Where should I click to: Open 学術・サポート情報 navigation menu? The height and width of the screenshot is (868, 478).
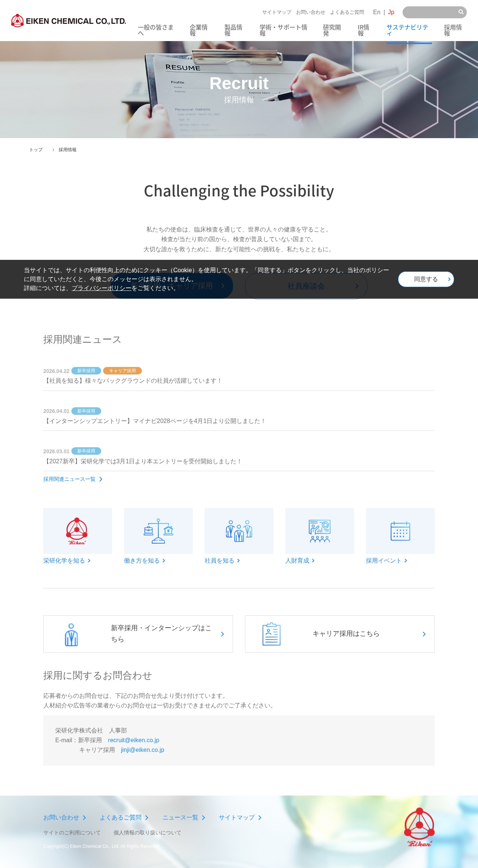(x=283, y=30)
